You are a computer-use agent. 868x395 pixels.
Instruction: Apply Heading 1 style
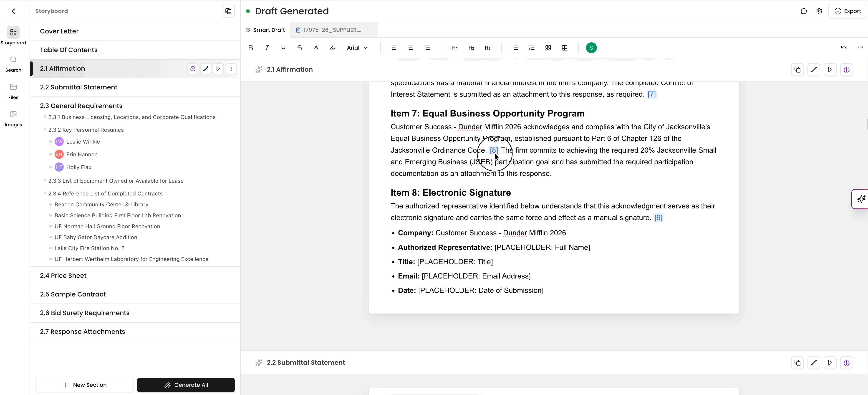455,48
